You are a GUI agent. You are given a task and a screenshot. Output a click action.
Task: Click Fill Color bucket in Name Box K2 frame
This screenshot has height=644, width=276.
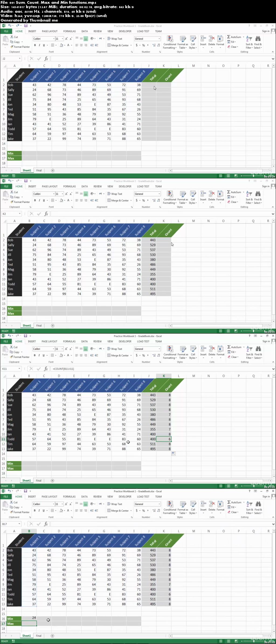coord(61,200)
